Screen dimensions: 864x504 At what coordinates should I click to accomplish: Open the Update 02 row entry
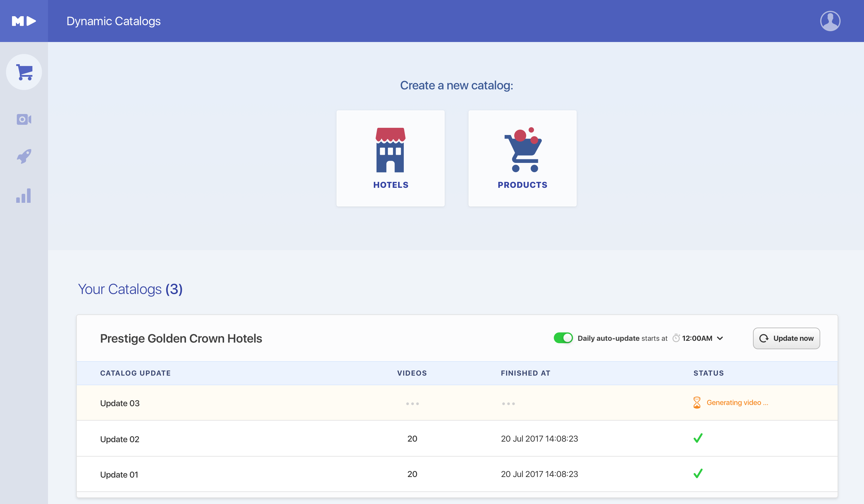pos(120,439)
